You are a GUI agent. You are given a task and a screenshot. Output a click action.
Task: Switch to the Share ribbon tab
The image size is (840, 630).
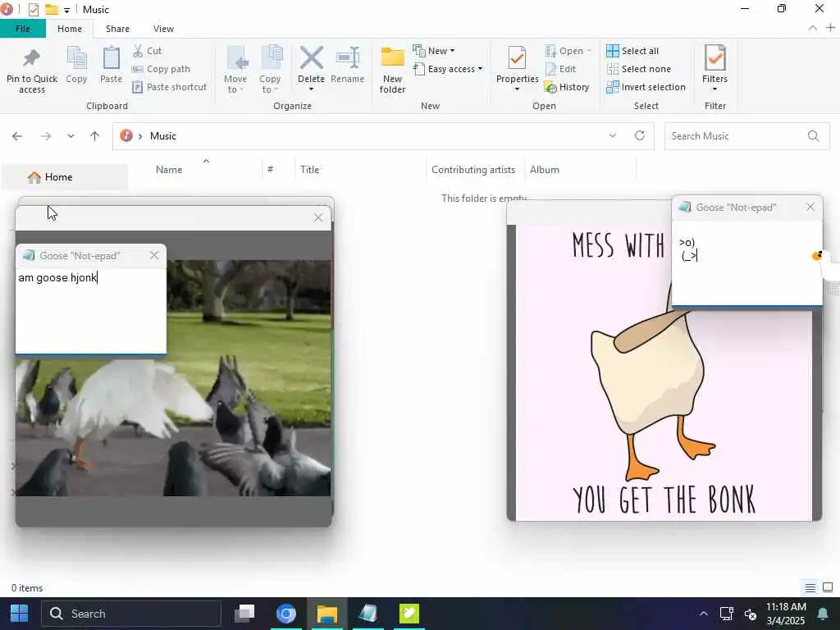[x=117, y=29]
